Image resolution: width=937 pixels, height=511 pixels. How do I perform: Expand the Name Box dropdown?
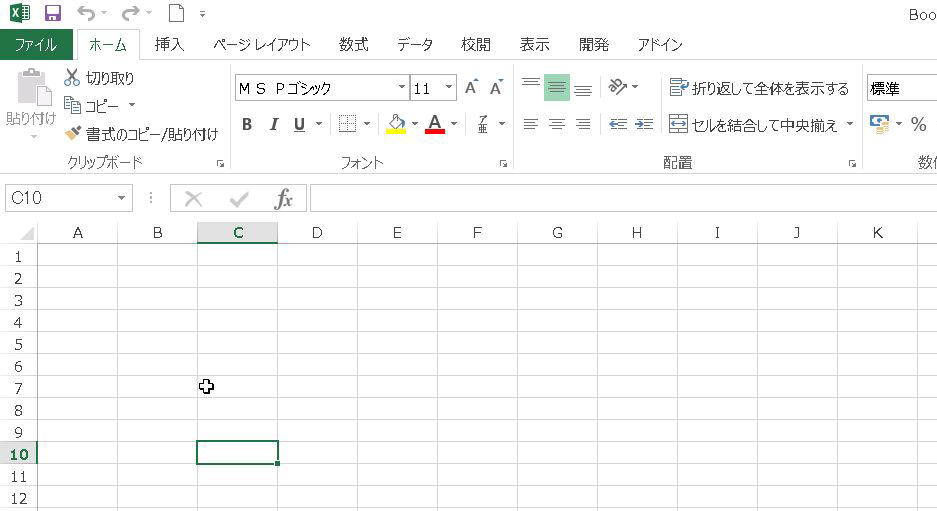coord(122,198)
